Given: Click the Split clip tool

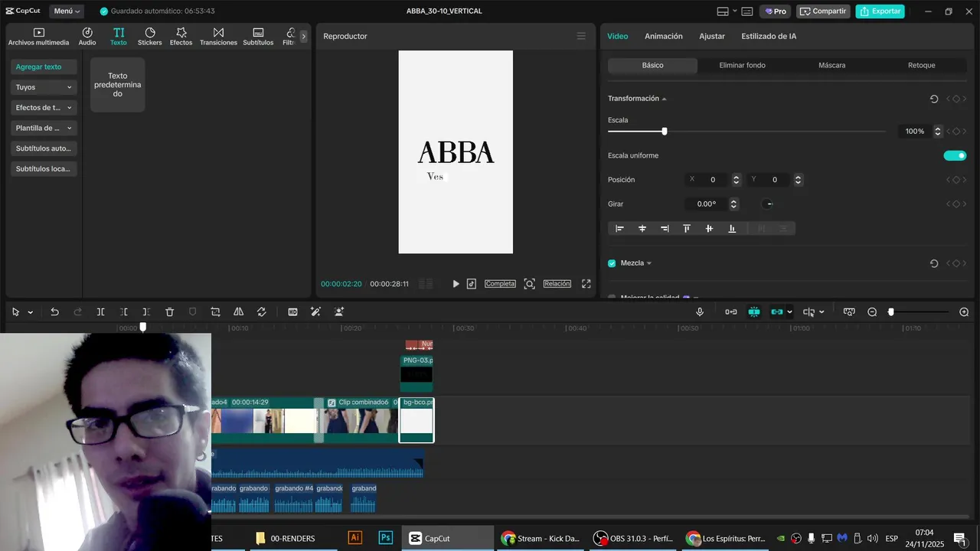Looking at the screenshot, I should 100,312.
